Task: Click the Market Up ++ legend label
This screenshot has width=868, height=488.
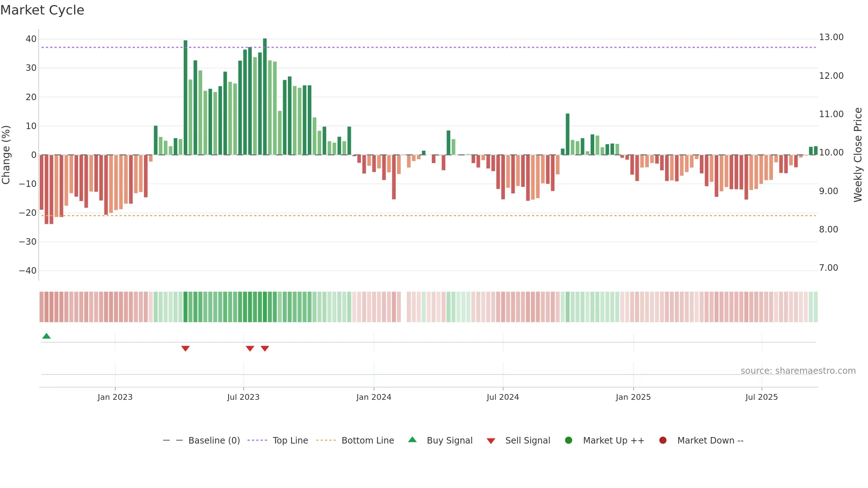Action: click(614, 440)
